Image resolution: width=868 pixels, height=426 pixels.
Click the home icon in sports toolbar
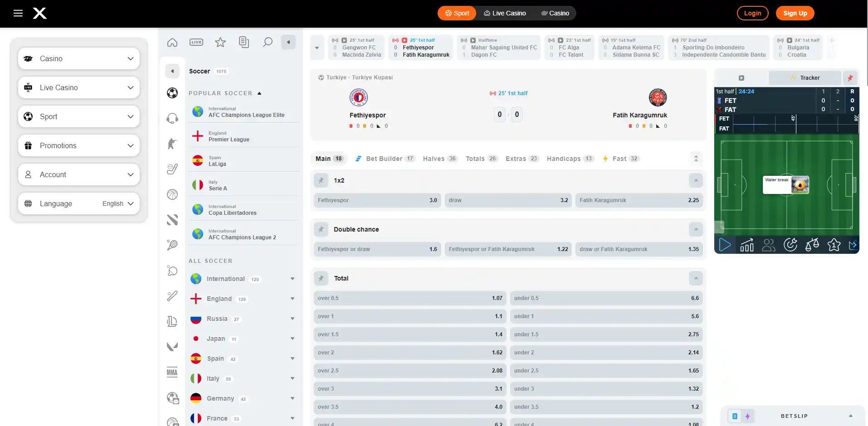[172, 42]
